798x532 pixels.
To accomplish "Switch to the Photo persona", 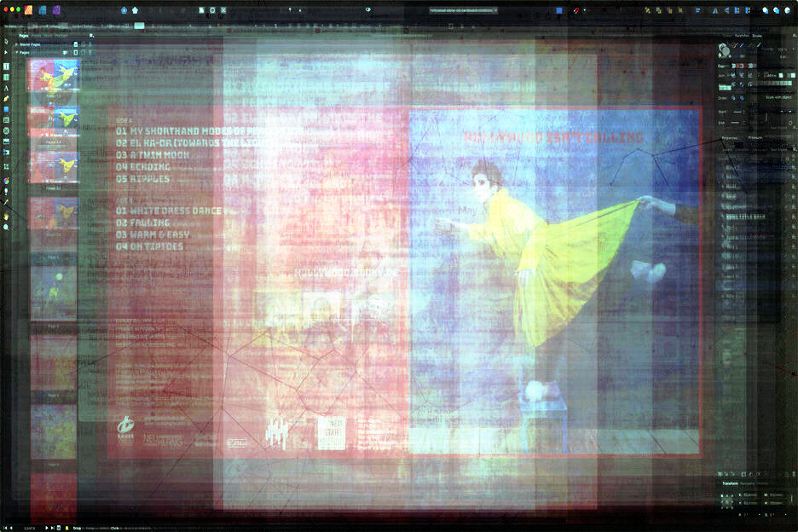I will pos(57,9).
